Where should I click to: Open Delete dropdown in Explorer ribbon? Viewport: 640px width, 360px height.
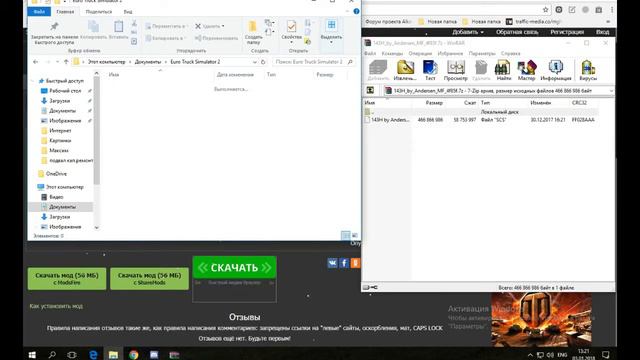223,26
